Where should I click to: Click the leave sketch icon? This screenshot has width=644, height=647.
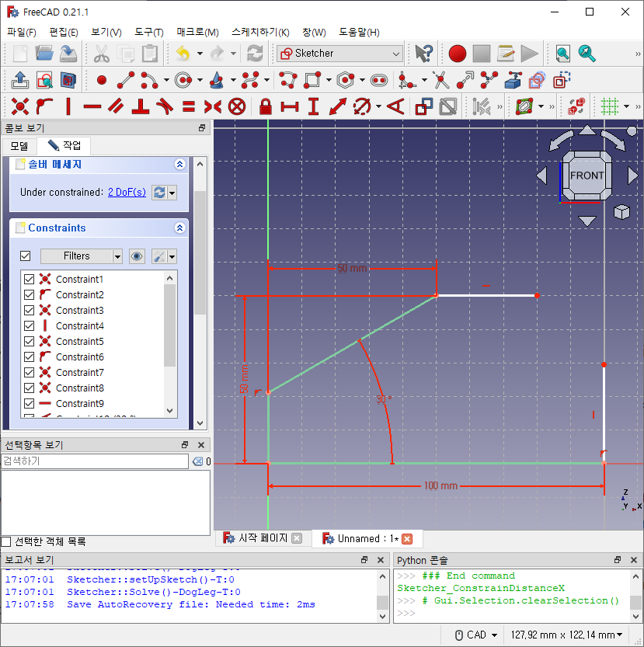coord(20,80)
